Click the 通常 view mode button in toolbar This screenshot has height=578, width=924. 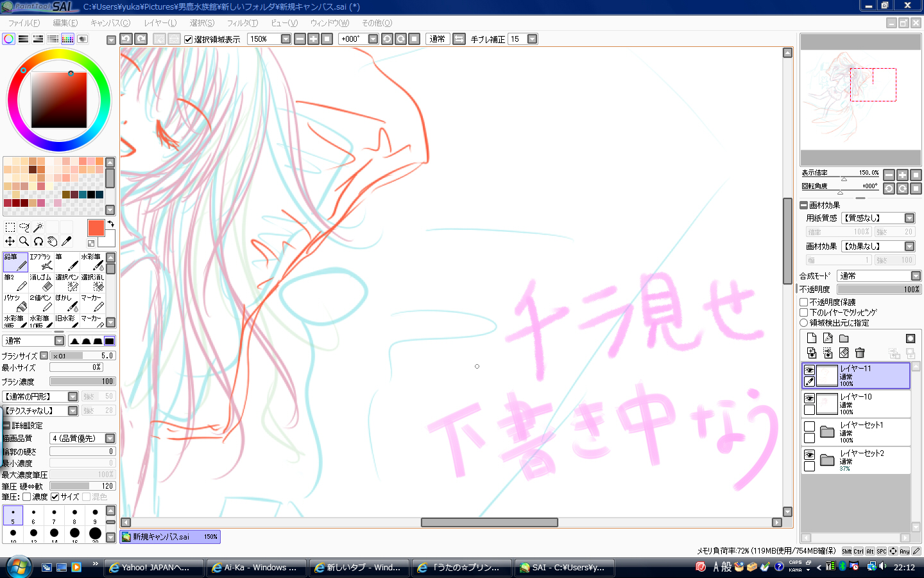tap(438, 39)
